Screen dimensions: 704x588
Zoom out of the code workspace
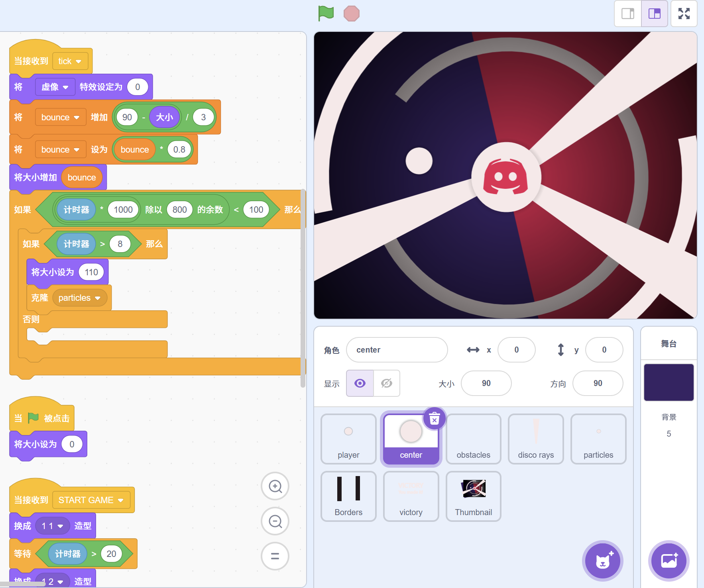[x=275, y=521]
